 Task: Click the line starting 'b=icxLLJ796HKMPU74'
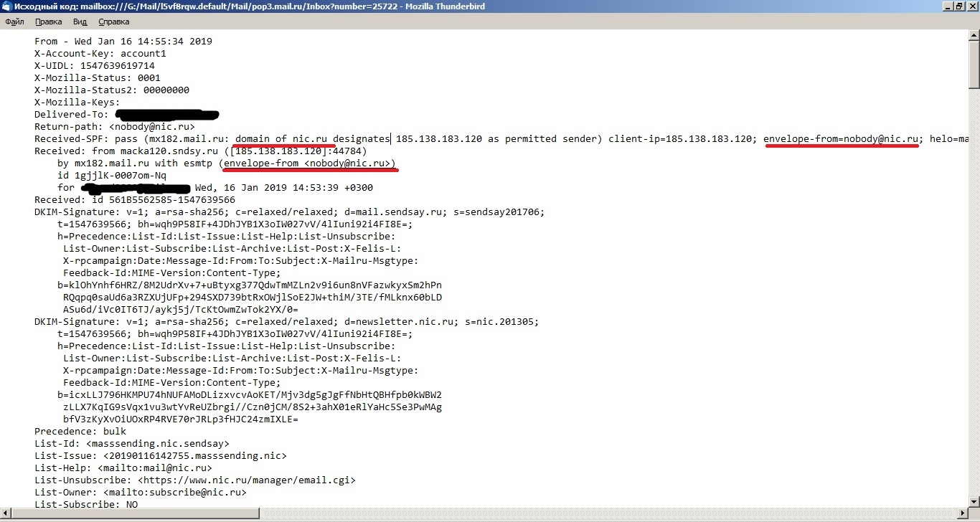[x=250, y=394]
